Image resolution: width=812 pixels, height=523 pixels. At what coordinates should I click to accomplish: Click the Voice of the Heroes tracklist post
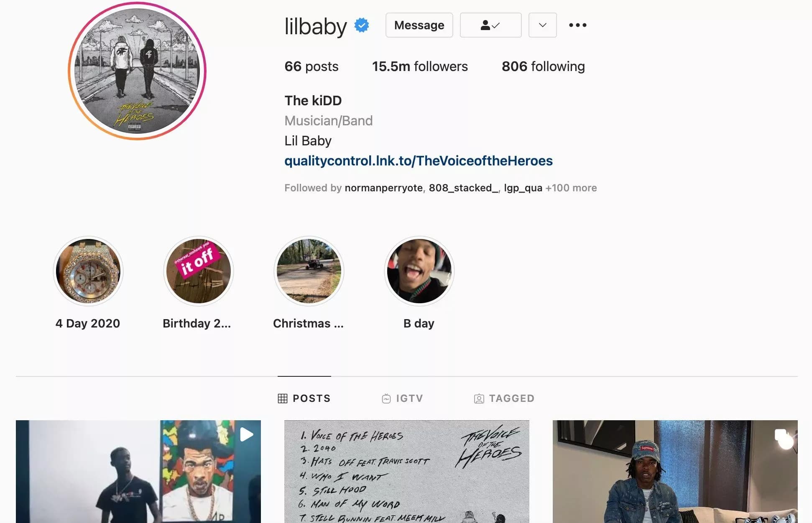(x=406, y=471)
